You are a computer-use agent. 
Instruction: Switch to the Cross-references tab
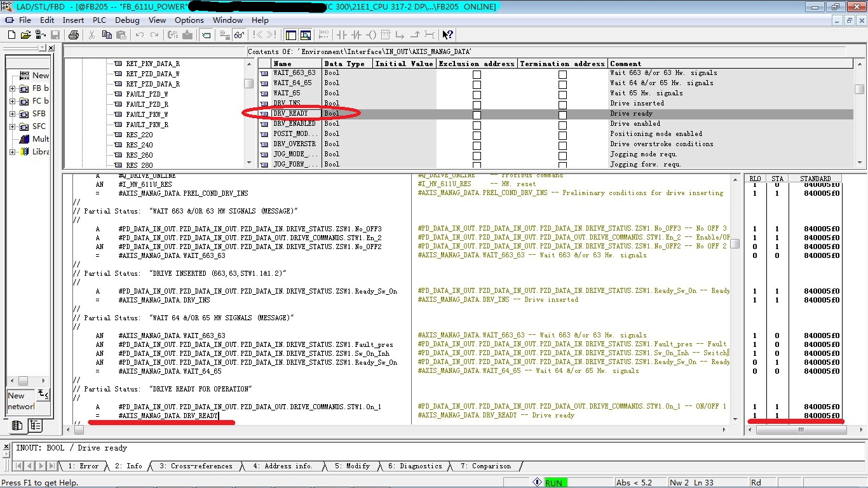point(196,466)
